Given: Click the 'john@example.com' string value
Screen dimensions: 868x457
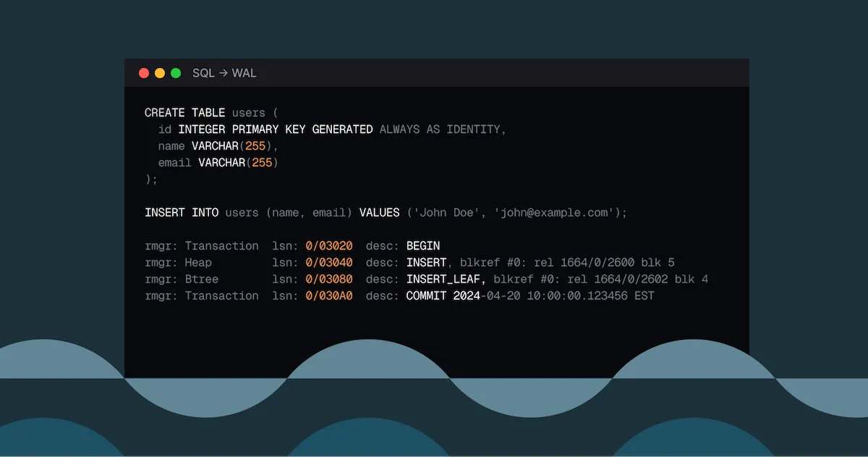Looking at the screenshot, I should (554, 213).
